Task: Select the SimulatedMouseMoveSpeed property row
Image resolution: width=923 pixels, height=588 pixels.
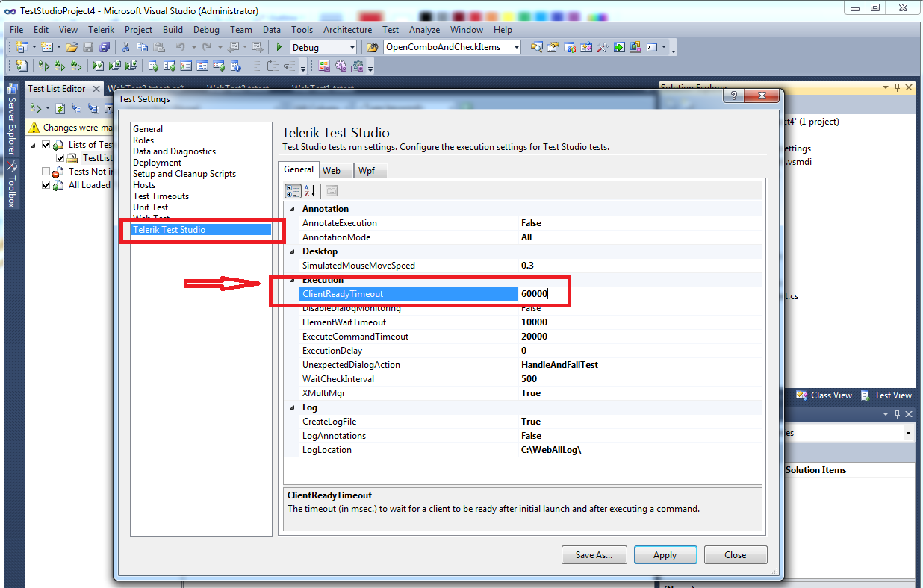Action: click(523, 266)
